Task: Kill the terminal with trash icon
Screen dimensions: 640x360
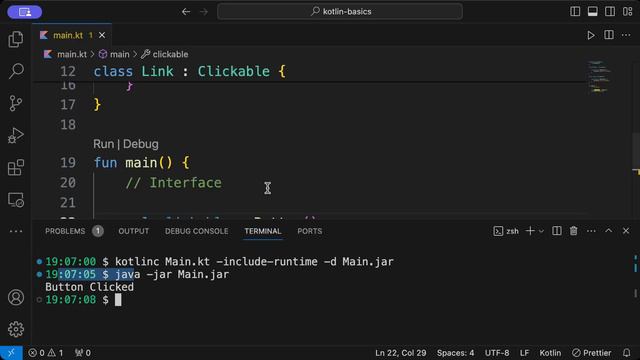Action: click(x=573, y=231)
